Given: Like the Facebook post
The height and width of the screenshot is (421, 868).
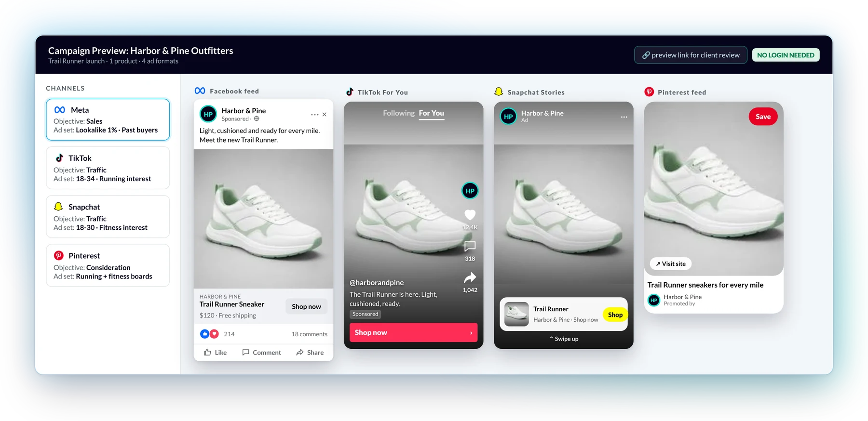Looking at the screenshot, I should pyautogui.click(x=215, y=353).
